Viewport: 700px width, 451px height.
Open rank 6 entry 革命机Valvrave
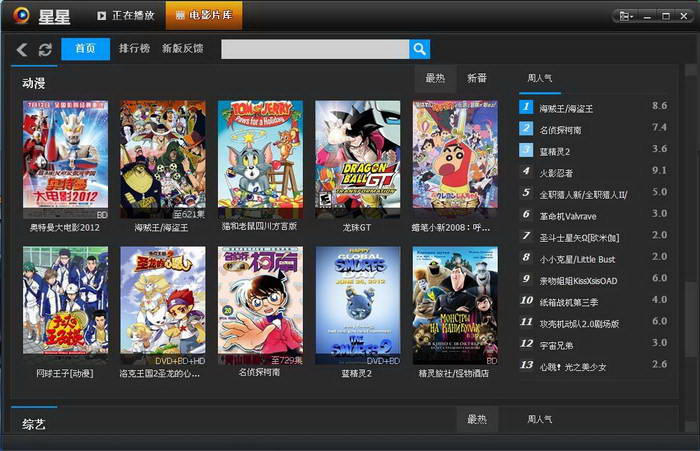coord(568,216)
